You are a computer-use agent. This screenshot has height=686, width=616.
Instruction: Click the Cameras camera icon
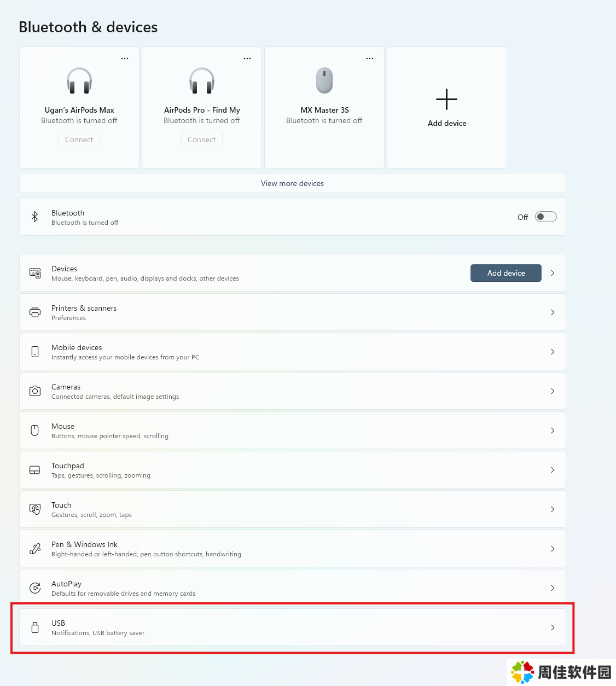35,391
